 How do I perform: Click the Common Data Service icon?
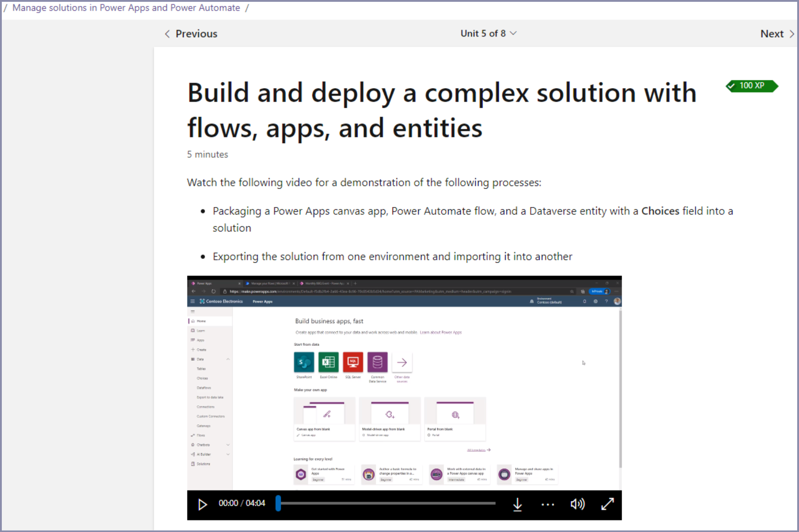pyautogui.click(x=378, y=362)
